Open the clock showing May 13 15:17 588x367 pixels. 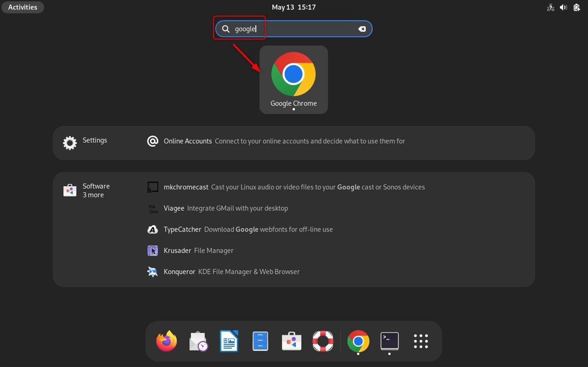[294, 7]
